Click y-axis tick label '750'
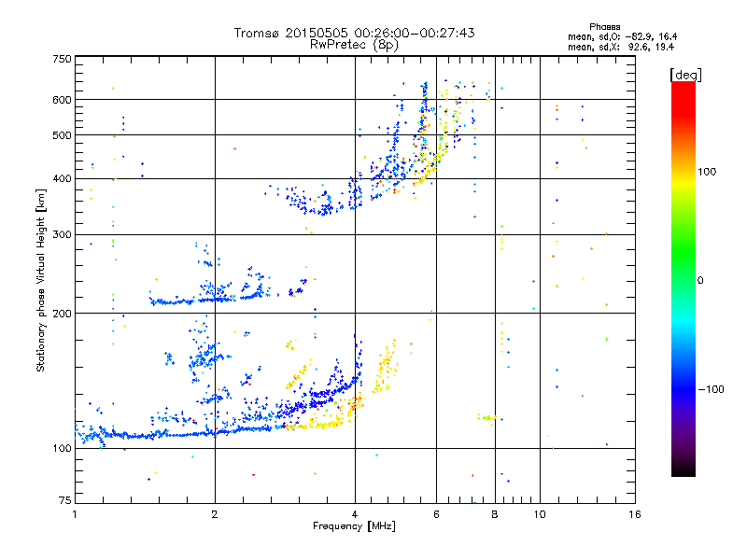This screenshot has height=560, width=747. (62, 59)
